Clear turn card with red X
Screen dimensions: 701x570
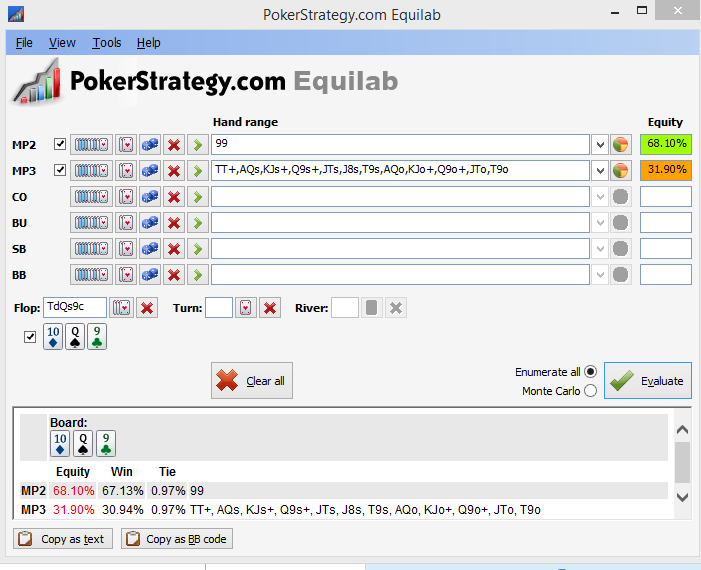270,308
